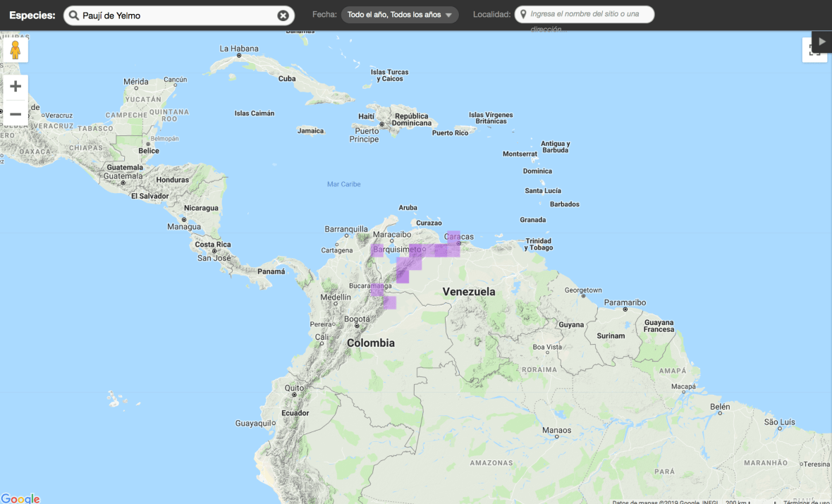Click the Boa Vista city label
Screen dimensions: 832x504
[547, 347]
